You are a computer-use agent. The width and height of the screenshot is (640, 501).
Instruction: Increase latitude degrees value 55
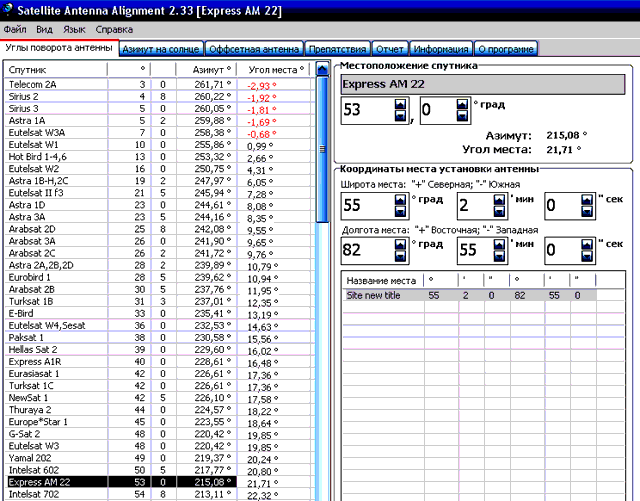point(400,200)
